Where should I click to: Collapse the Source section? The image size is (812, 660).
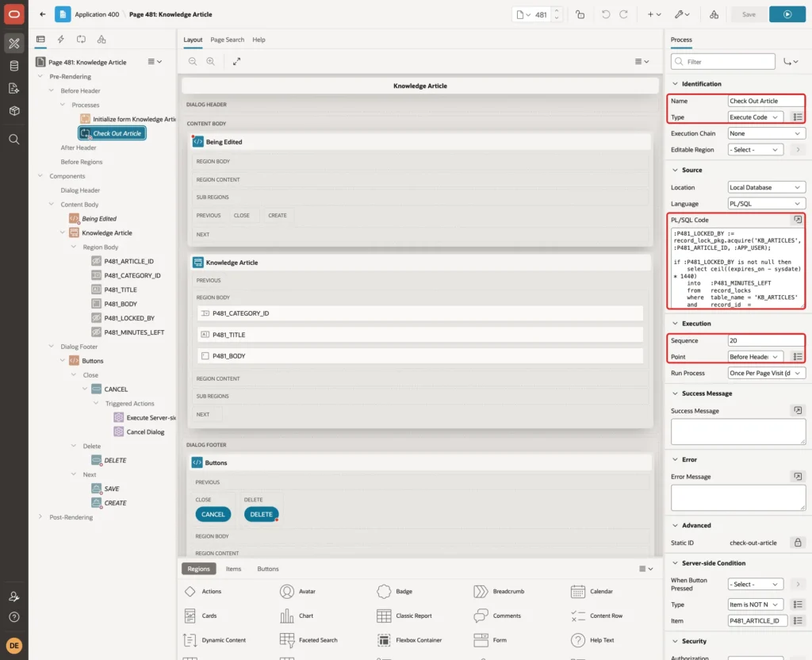tap(675, 170)
